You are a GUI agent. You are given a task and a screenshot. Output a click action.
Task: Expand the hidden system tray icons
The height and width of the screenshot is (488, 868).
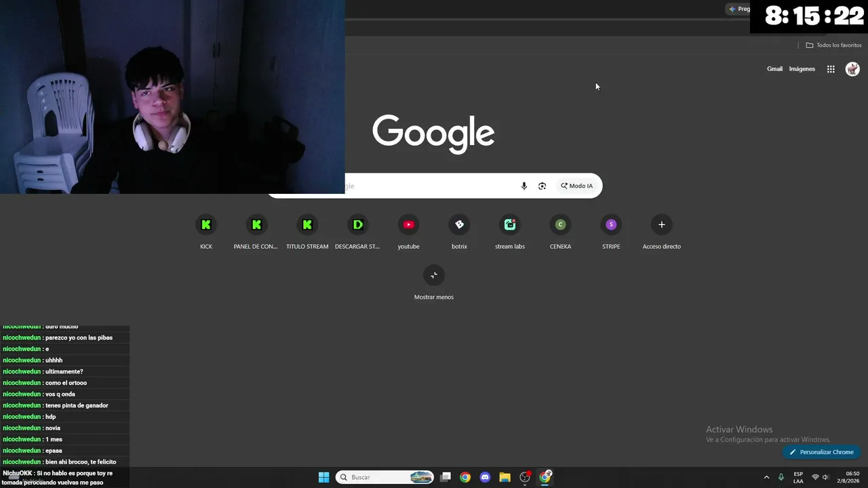click(767, 477)
